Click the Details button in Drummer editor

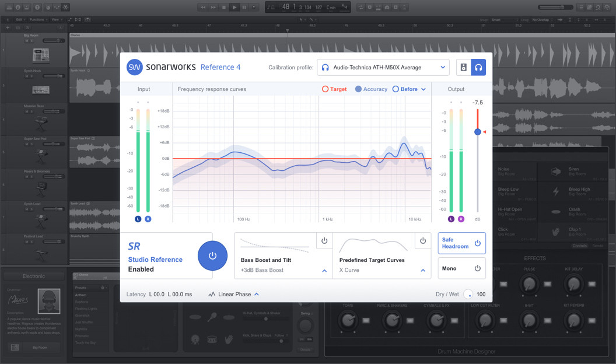pos(305,349)
